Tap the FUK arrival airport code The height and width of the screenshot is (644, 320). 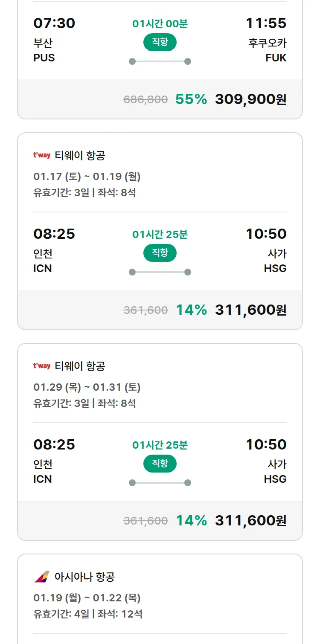coord(276,58)
